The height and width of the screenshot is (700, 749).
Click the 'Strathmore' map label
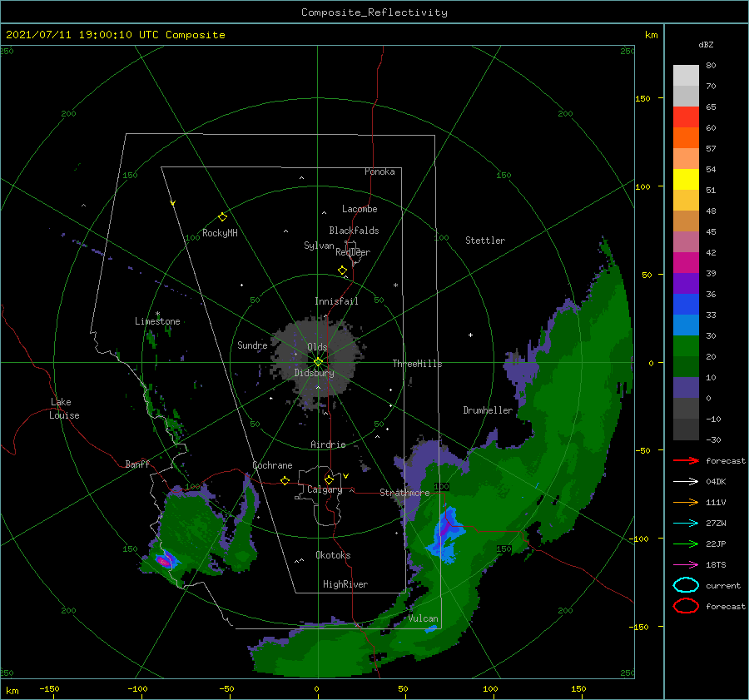pyautogui.click(x=404, y=493)
